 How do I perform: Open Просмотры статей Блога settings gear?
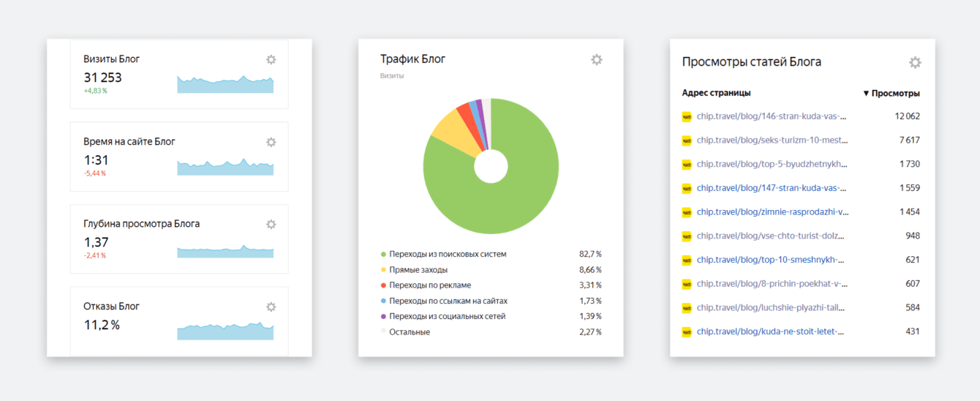(915, 63)
